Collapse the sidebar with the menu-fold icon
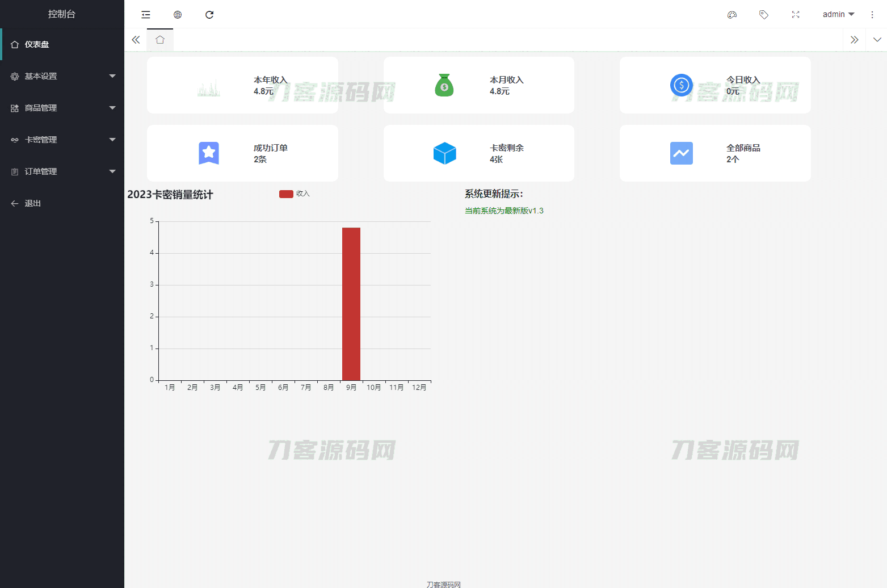This screenshot has width=887, height=588. pos(146,15)
